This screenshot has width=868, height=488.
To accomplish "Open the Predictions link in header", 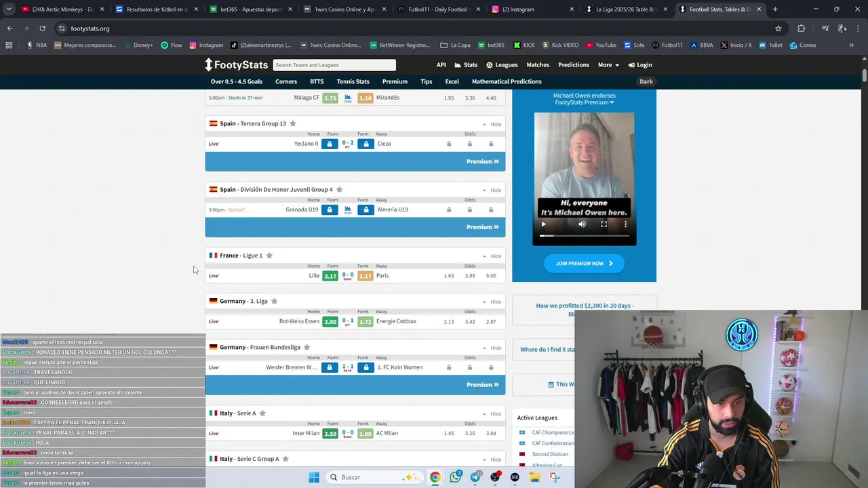I will coord(574,65).
